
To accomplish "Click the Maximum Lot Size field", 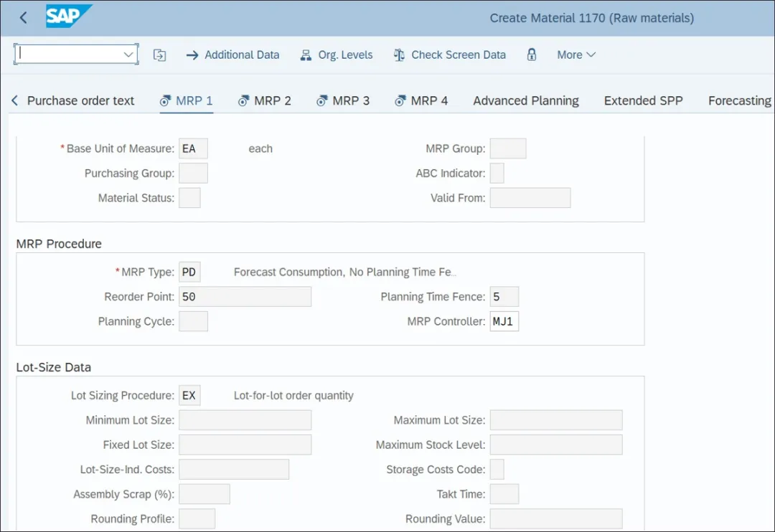I will [x=556, y=420].
